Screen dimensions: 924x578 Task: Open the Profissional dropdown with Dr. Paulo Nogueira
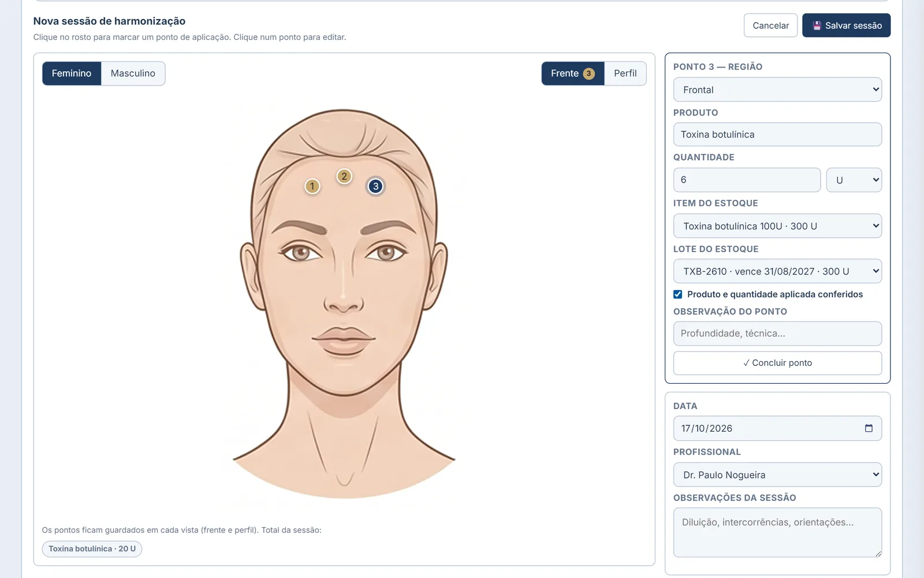(x=777, y=475)
